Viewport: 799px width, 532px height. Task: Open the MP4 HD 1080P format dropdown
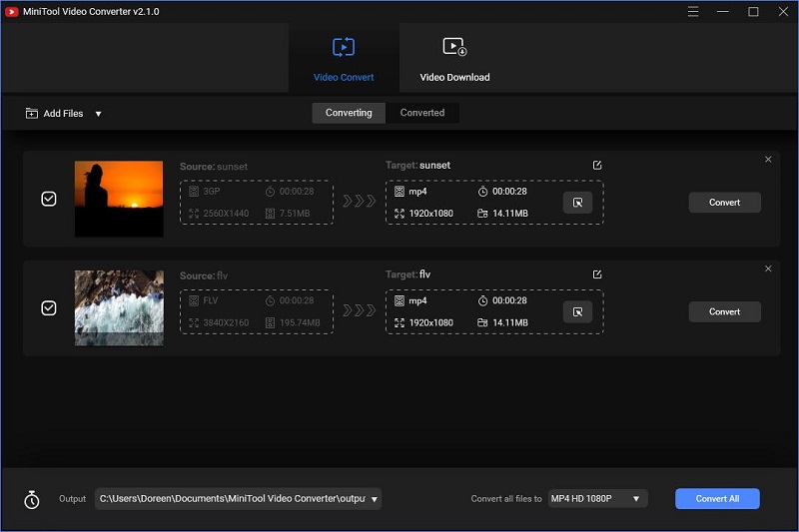[x=597, y=498]
